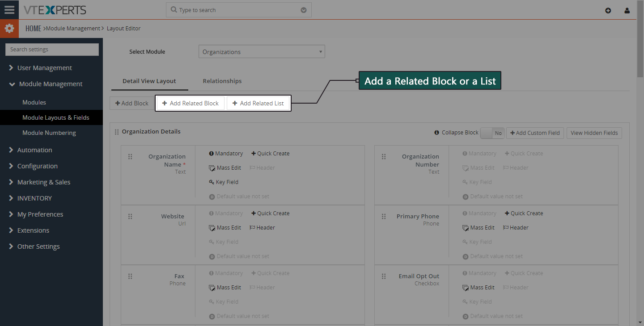Open the hamburger menu icon
Image resolution: width=644 pixels, height=326 pixels.
(9, 10)
